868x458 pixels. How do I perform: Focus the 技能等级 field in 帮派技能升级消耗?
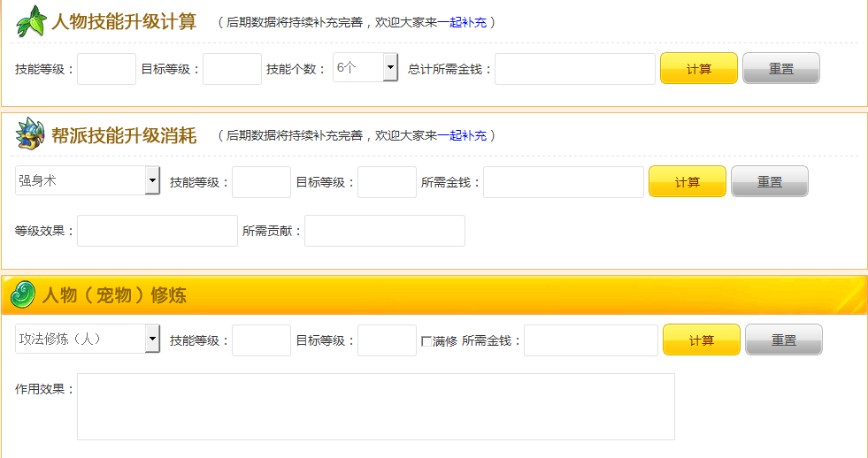click(x=261, y=182)
